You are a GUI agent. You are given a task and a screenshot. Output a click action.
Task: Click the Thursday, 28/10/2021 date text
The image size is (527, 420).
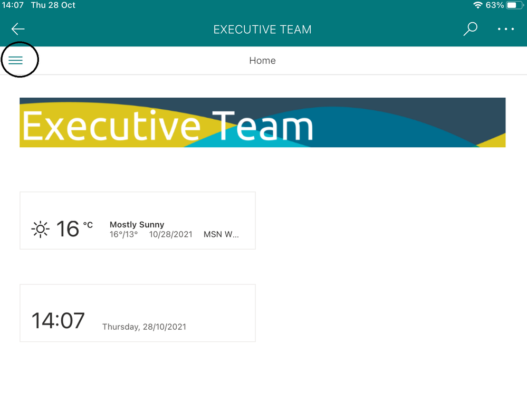coord(144,327)
